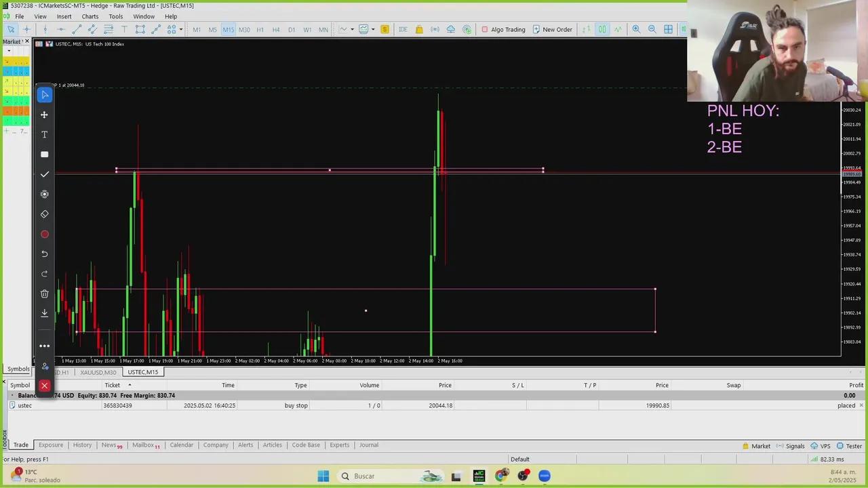The height and width of the screenshot is (488, 868).
Task: Open the objects dropdown arrow in the toolbar
Action: 181,29
